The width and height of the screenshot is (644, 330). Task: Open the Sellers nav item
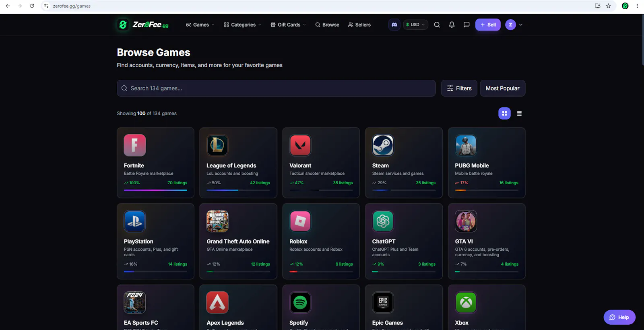coord(359,25)
